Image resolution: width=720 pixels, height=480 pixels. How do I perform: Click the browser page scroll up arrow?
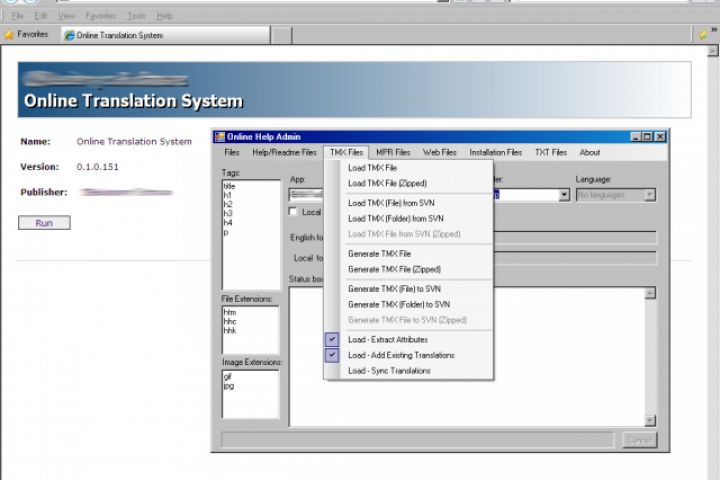[x=713, y=51]
